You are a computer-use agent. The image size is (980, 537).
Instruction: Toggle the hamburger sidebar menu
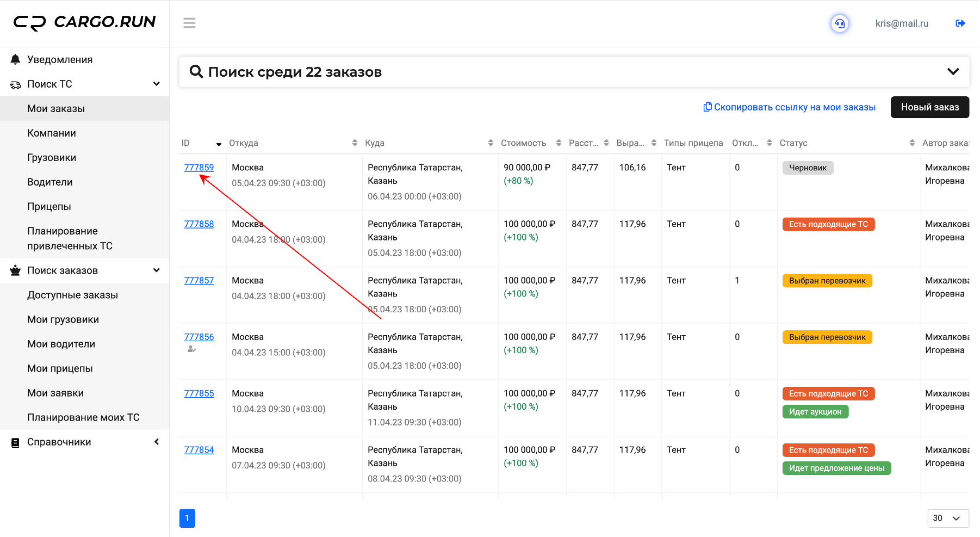pyautogui.click(x=189, y=23)
